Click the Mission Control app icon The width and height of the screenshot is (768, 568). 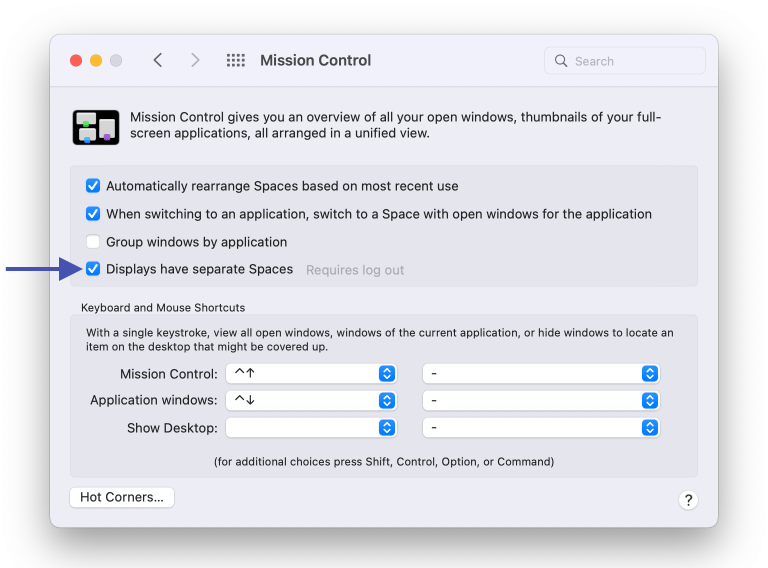point(96,127)
